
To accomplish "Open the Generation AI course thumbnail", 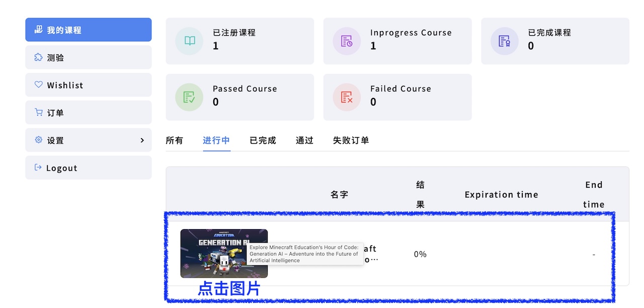I will (224, 254).
